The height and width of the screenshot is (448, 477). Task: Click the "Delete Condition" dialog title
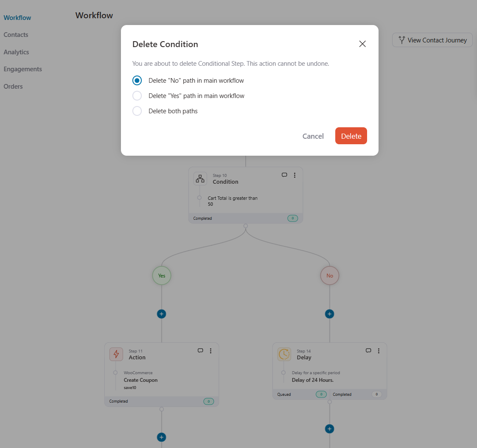[x=165, y=45]
